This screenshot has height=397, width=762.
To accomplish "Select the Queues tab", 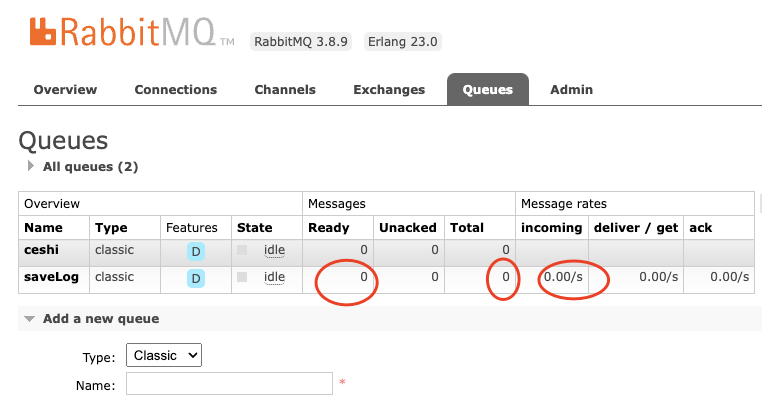I will [x=487, y=90].
